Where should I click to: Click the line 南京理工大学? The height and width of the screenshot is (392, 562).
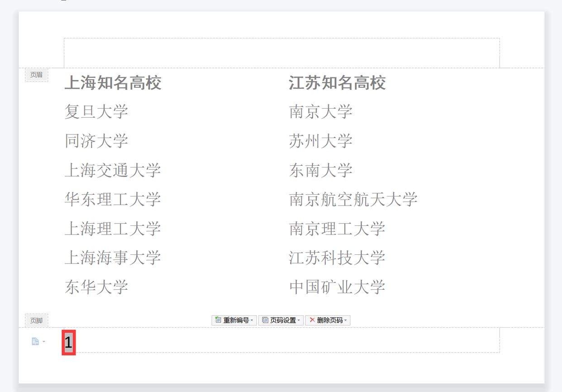337,229
